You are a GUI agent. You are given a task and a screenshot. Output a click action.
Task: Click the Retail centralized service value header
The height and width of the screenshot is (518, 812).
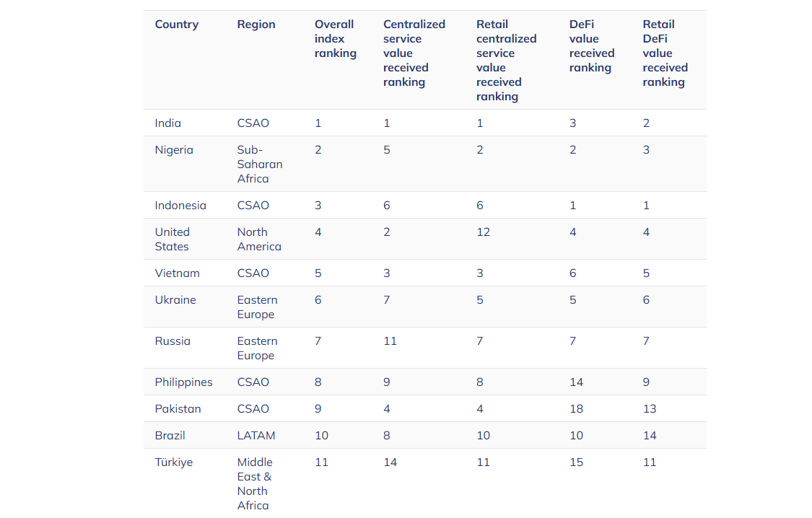tap(506, 61)
